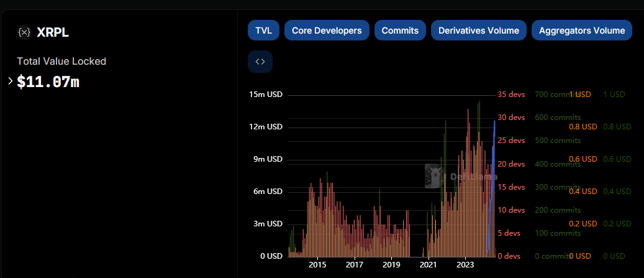Screen dimensions: 644x278
Task: Click the 9m USD axis label
Action: point(268,159)
